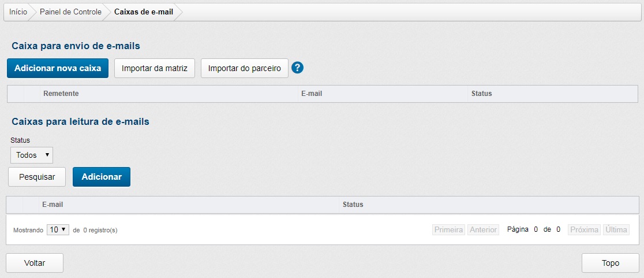Click the Topo button
The width and height of the screenshot is (644, 278).
point(610,263)
